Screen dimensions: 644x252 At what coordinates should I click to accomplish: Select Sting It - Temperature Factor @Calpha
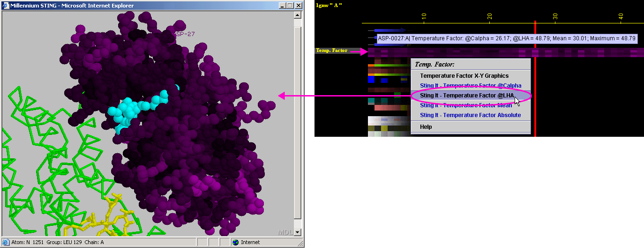coord(470,86)
